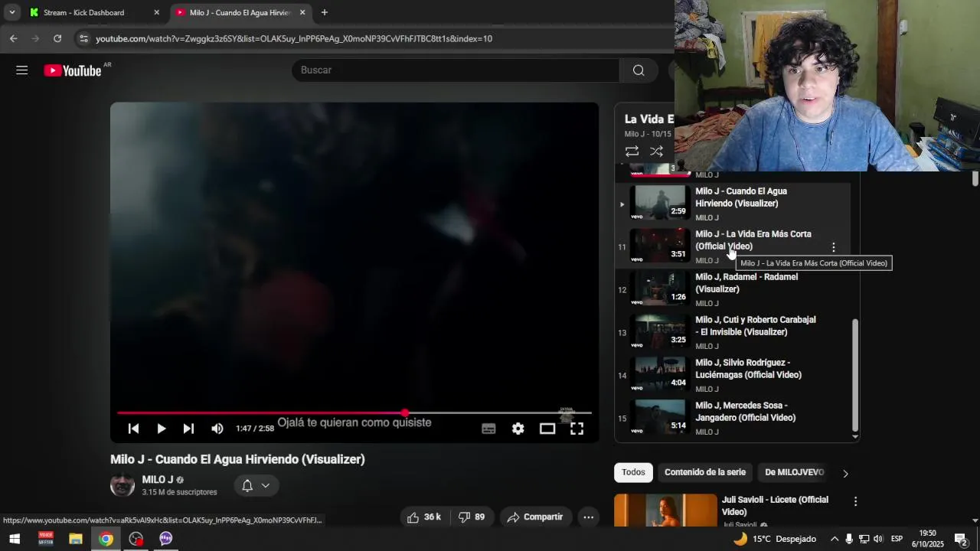Image resolution: width=980 pixels, height=551 pixels.
Task: Skip to the next video
Action: click(x=188, y=429)
